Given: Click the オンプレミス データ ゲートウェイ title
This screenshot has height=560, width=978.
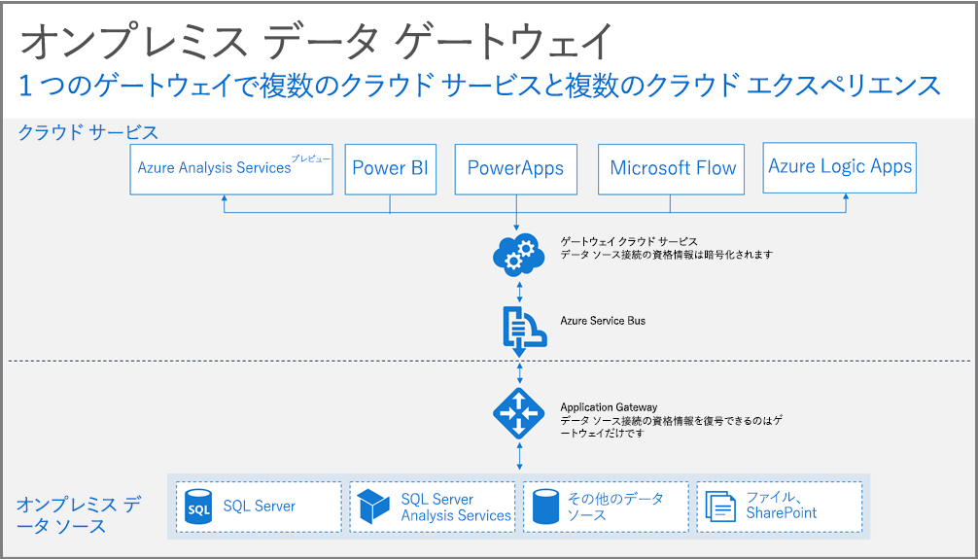Looking at the screenshot, I should click(x=316, y=41).
